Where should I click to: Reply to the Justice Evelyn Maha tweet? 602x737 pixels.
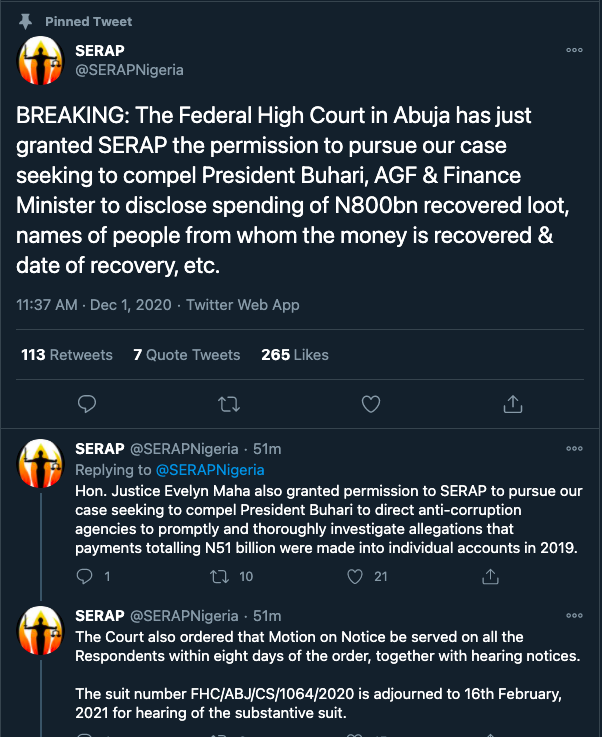[x=87, y=576]
